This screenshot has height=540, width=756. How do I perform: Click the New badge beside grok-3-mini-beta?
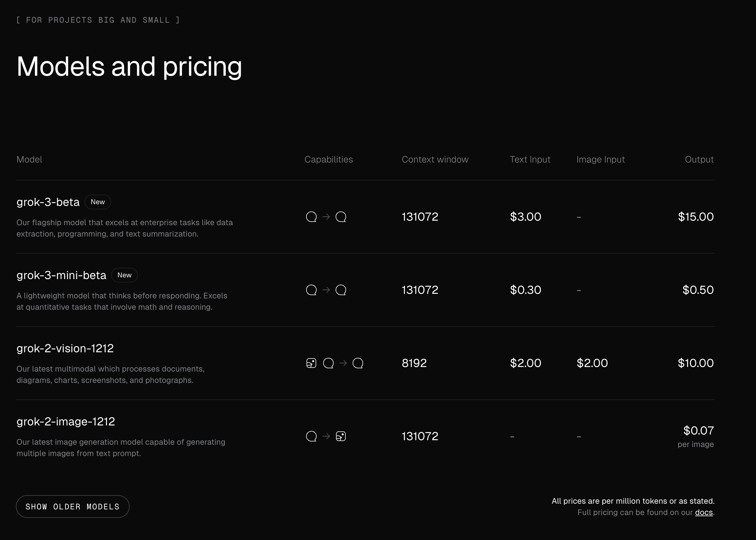pyautogui.click(x=124, y=275)
